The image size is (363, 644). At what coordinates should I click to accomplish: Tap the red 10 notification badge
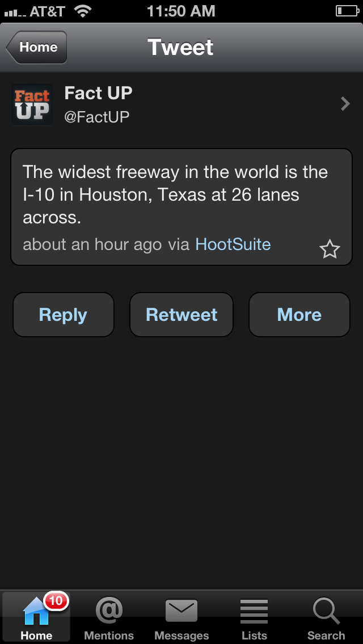coord(56,600)
